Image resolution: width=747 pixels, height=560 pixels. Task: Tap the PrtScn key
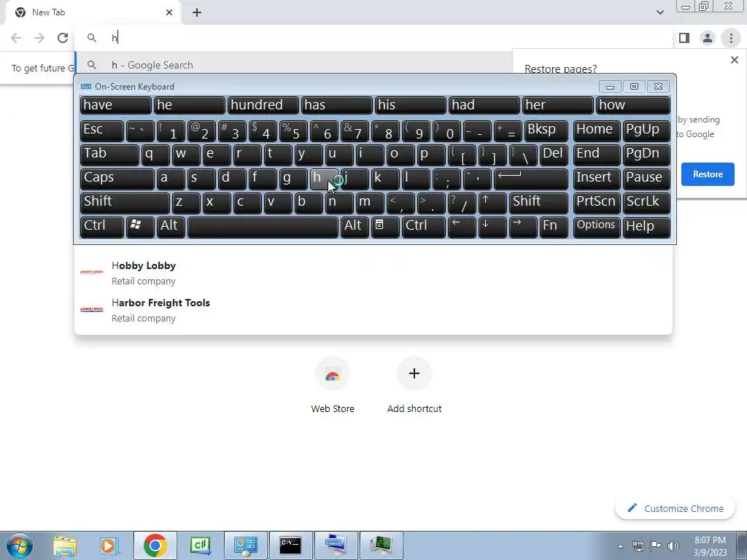coord(597,203)
